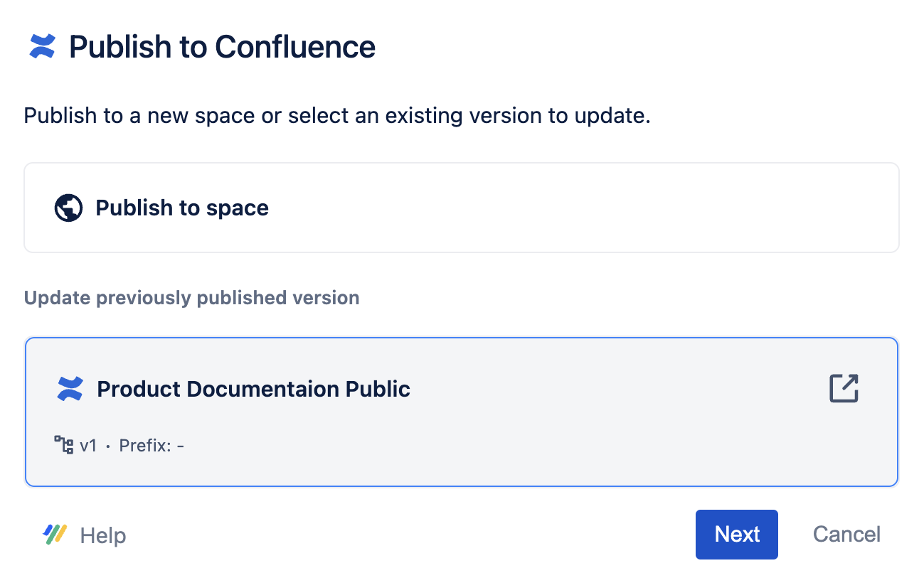Click the Confluence logo in the dialog header
924x573 pixels.
(42, 47)
